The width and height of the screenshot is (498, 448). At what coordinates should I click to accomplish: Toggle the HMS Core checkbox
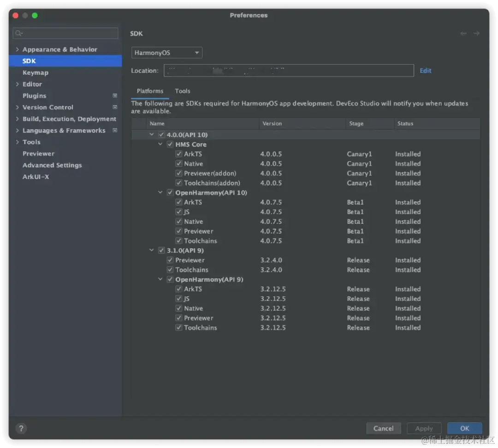point(170,144)
